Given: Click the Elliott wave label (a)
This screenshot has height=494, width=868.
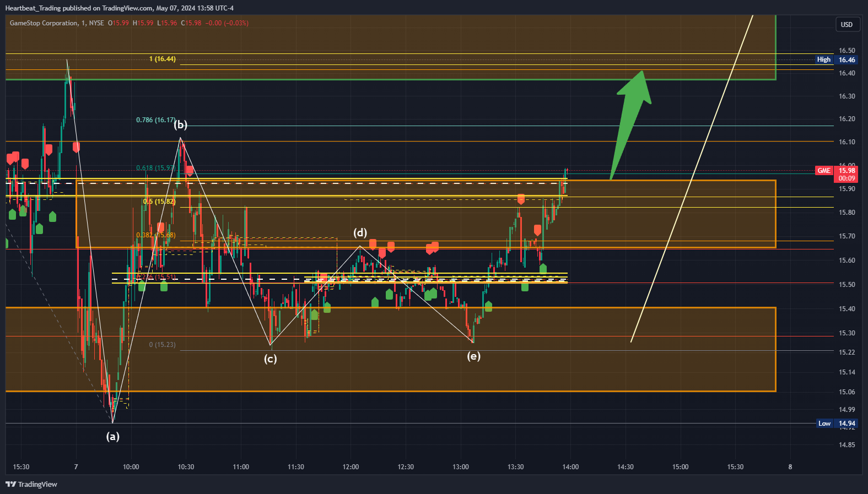Looking at the screenshot, I should tap(112, 437).
